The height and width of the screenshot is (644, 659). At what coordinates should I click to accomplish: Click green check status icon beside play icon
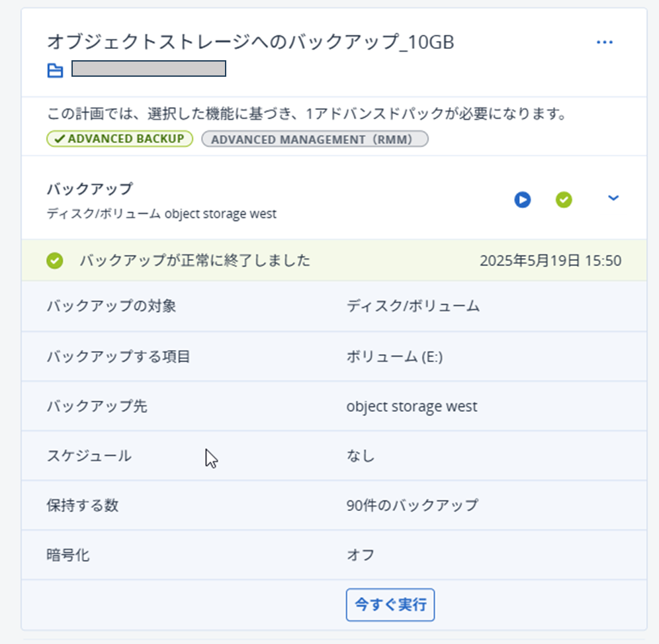564,199
